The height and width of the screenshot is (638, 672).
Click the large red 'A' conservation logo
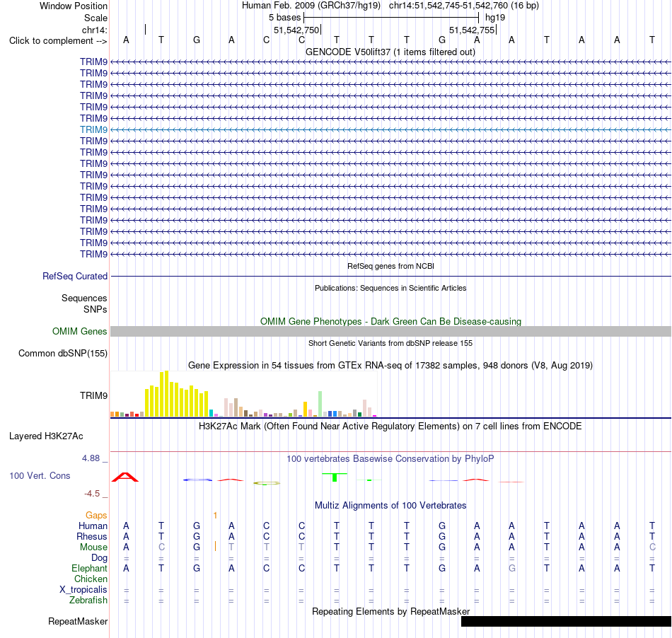pos(125,477)
